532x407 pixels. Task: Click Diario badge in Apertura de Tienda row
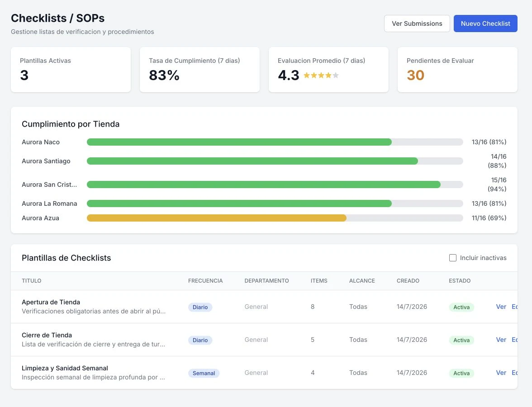click(x=200, y=308)
